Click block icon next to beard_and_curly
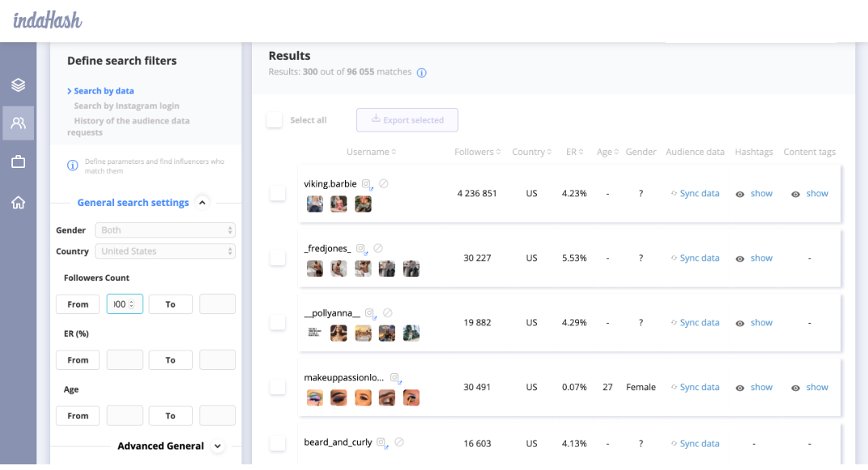This screenshot has height=470, width=868. click(399, 442)
